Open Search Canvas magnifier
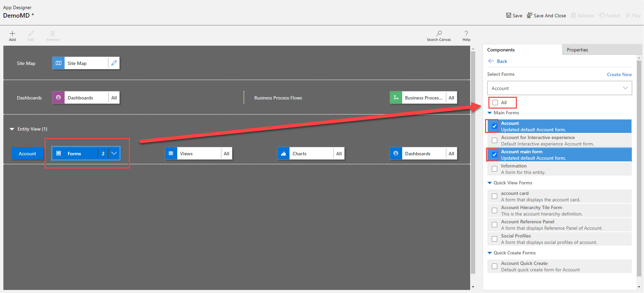The width and height of the screenshot is (644, 293). tap(439, 33)
